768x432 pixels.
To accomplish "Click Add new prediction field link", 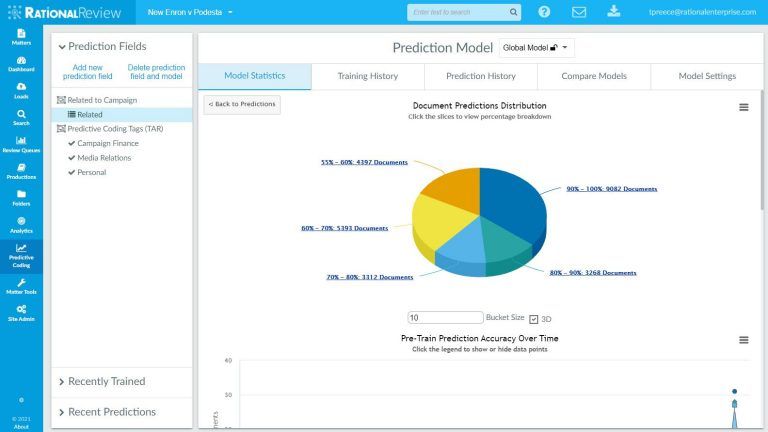I will (88, 72).
